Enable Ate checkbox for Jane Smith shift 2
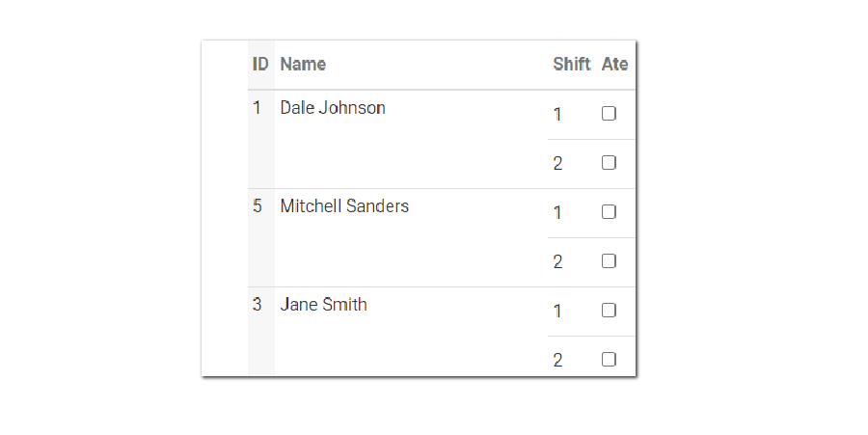This screenshot has width=868, height=435. click(x=609, y=360)
